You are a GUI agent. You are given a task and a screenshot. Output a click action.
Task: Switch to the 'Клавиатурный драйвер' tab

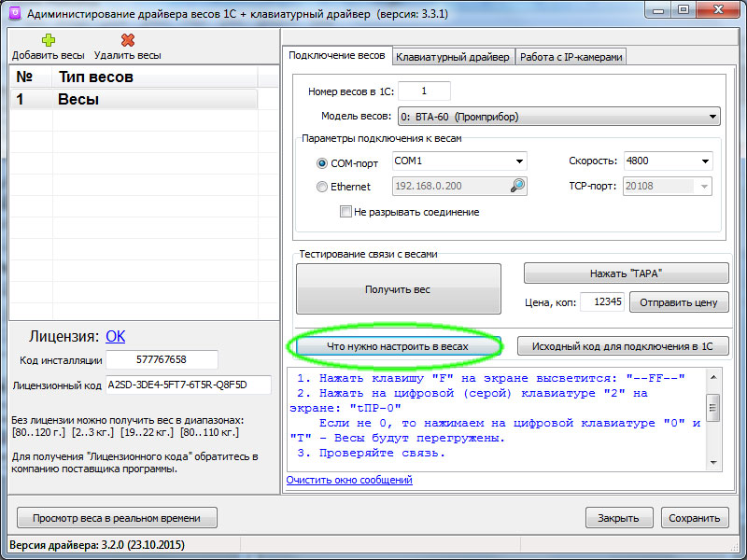pyautogui.click(x=453, y=57)
